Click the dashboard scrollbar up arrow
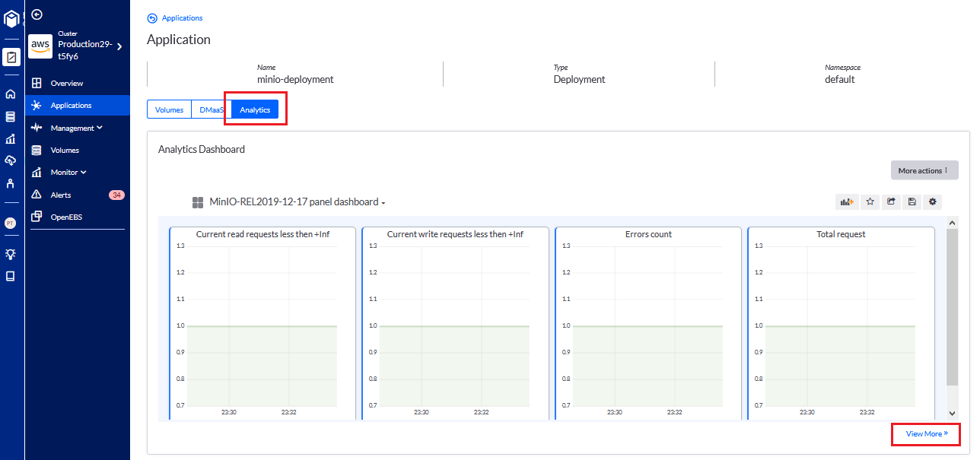Viewport: 980px width, 460px height. [x=952, y=223]
